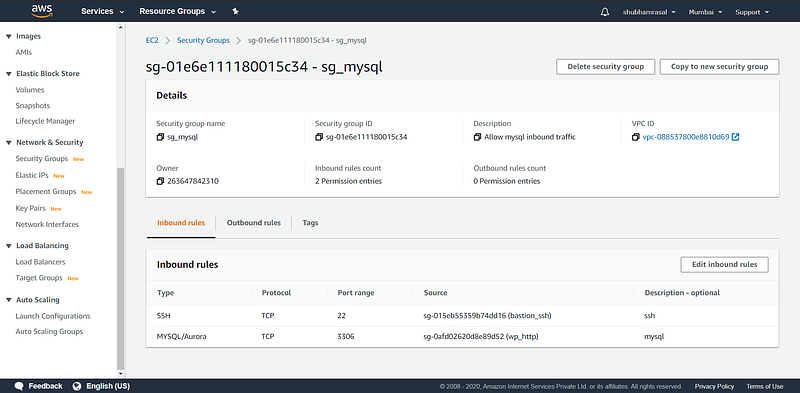Switch to the Outbound rules tab

coord(254,223)
